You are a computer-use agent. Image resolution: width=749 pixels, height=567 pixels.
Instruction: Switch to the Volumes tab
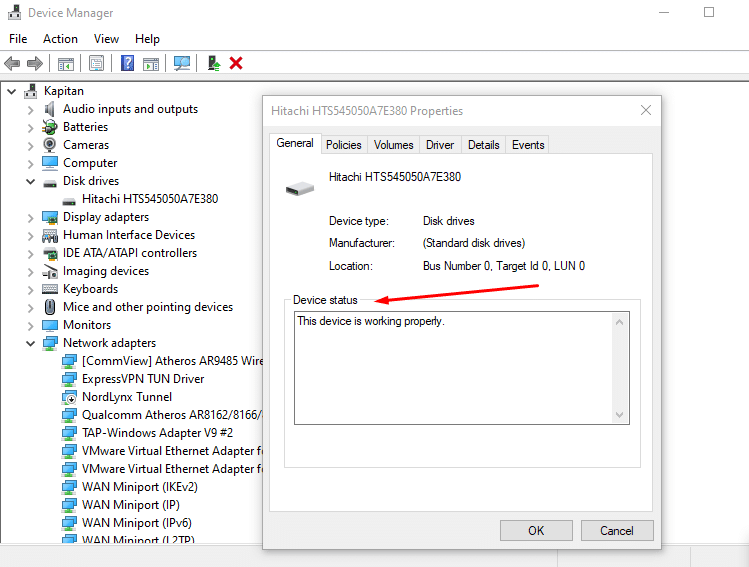(393, 145)
